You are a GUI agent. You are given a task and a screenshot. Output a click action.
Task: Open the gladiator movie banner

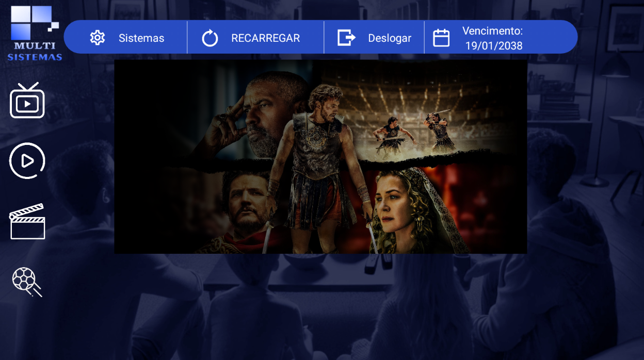pyautogui.click(x=320, y=157)
